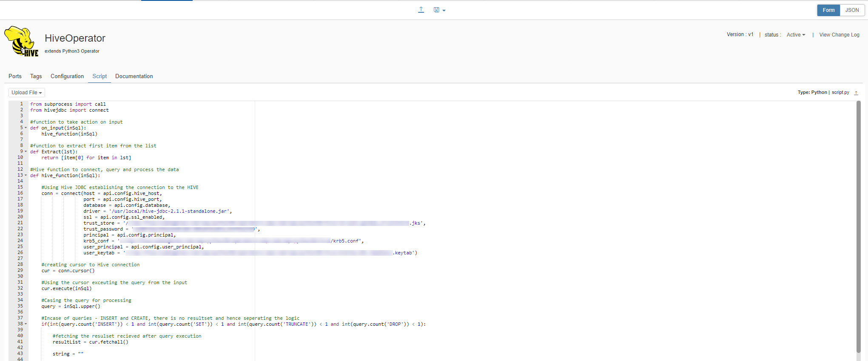
Task: Open the Documentation tab
Action: point(134,76)
